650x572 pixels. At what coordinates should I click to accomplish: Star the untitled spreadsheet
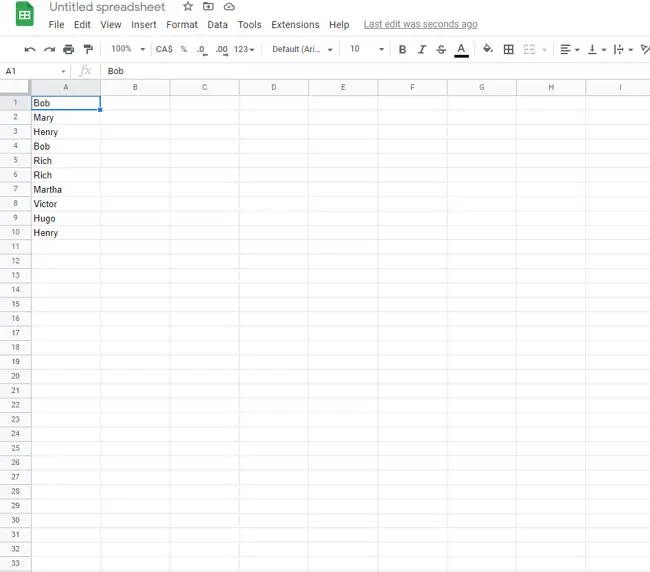tap(188, 7)
